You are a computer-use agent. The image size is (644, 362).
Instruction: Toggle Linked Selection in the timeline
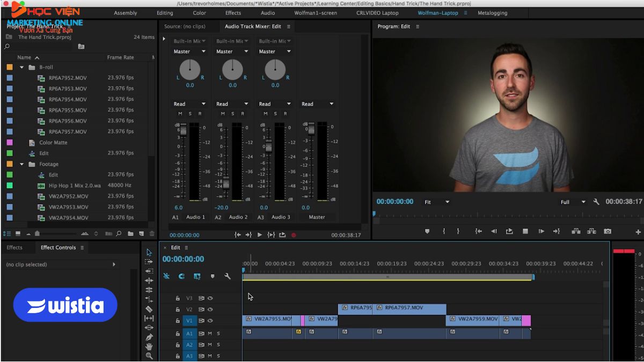pos(197,276)
